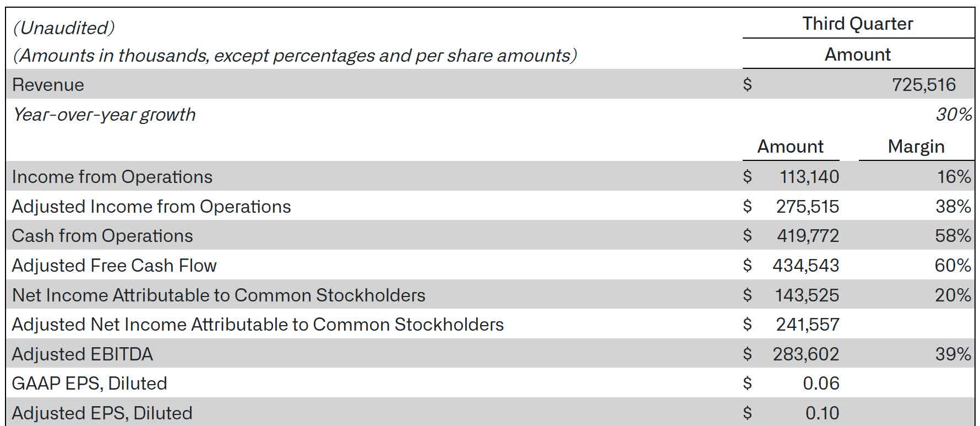The image size is (980, 426).
Task: Click the 39% margin cell
Action: click(952, 354)
